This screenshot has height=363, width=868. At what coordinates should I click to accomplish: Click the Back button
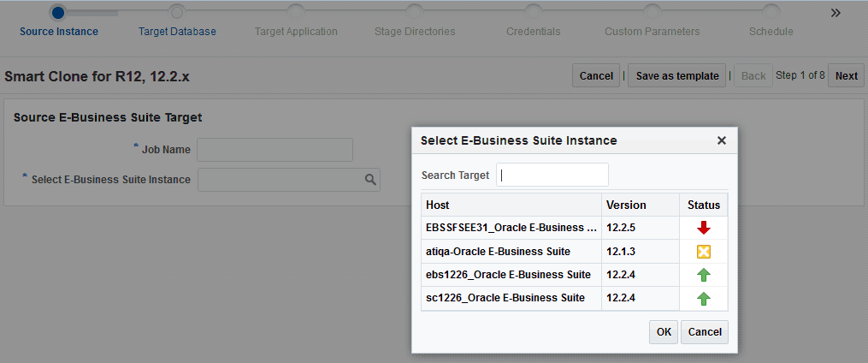(x=753, y=76)
